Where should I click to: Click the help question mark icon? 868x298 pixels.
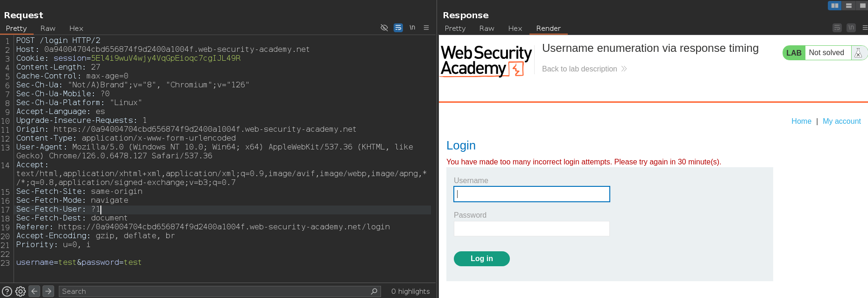click(7, 291)
